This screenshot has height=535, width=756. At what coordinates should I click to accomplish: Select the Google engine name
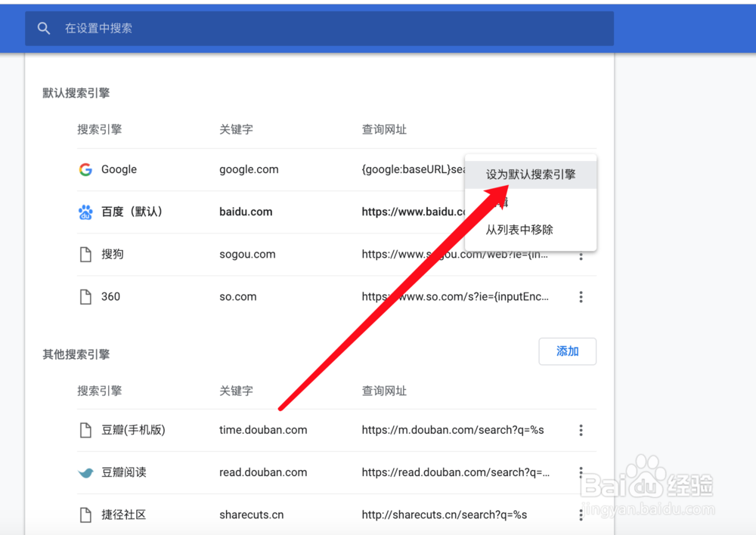[119, 169]
